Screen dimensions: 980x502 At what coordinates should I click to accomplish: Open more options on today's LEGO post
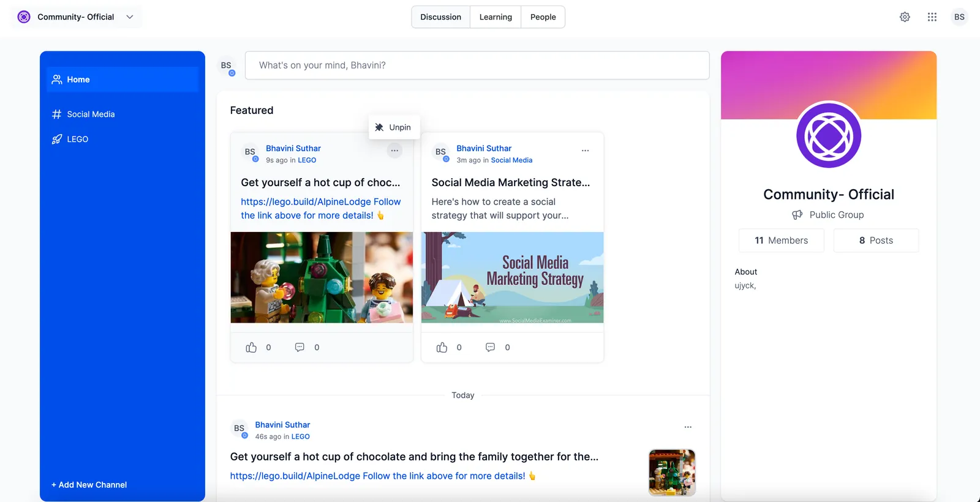click(688, 427)
